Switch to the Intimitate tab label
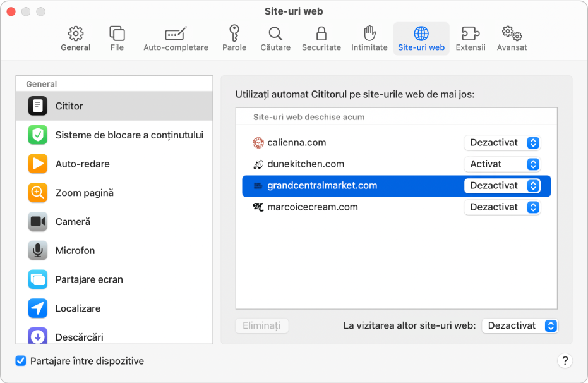Image resolution: width=588 pixels, height=383 pixels. tap(369, 47)
